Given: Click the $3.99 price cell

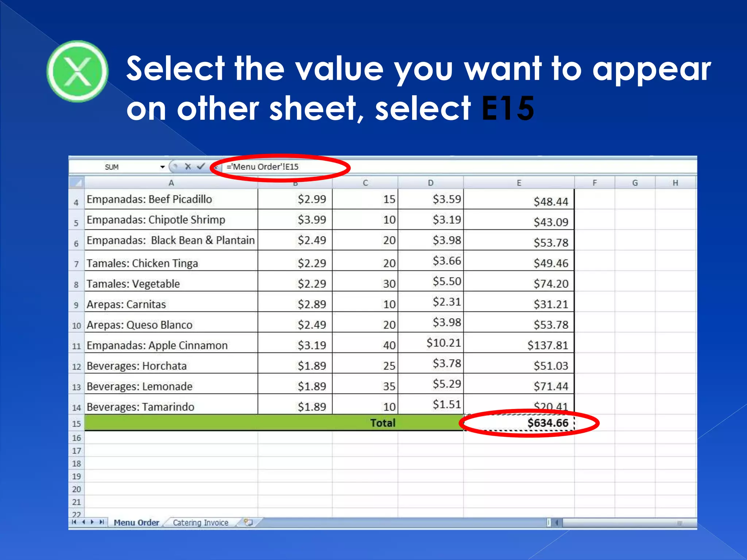Looking at the screenshot, I should (295, 219).
